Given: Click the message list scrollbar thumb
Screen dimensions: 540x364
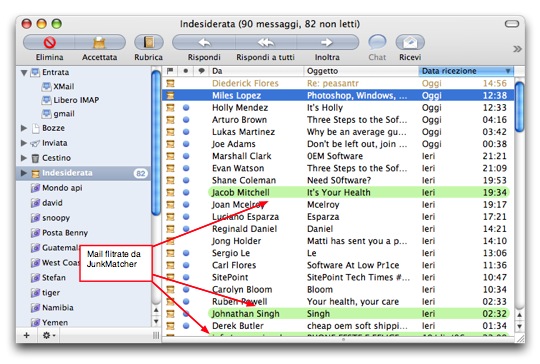Looking at the screenshot, I should tap(519, 106).
